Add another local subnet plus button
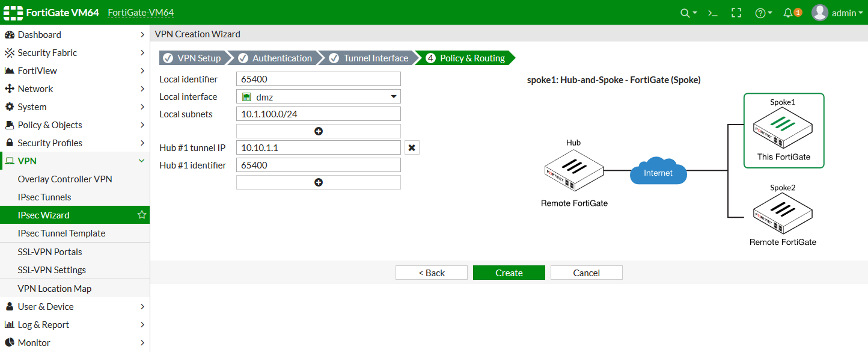The height and width of the screenshot is (352, 868). (319, 131)
